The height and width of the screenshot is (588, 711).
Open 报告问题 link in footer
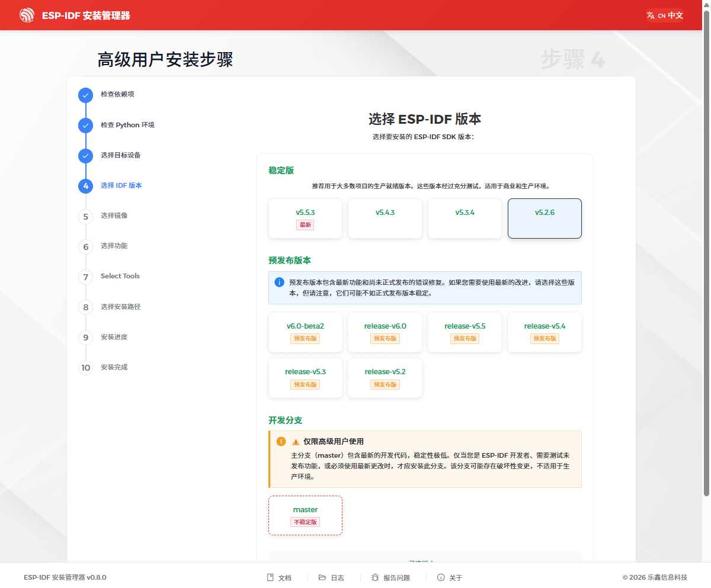(x=390, y=577)
